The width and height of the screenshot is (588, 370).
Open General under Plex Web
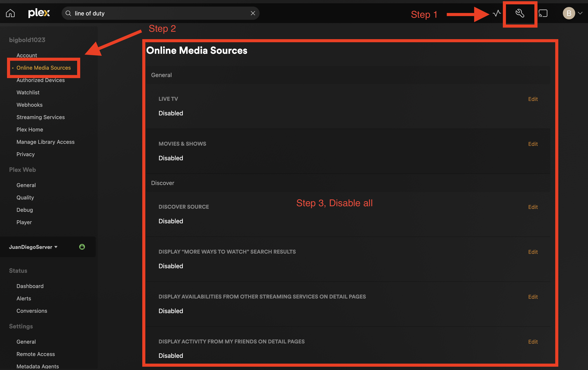click(26, 185)
